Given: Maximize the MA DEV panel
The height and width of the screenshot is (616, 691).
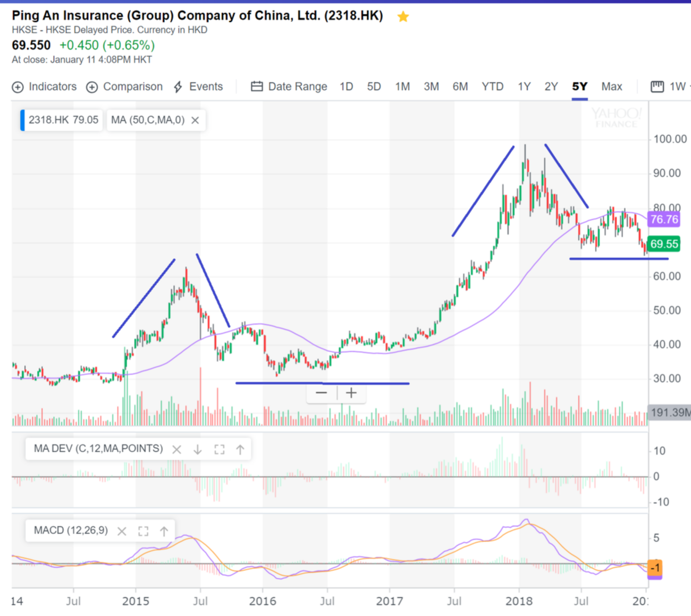Looking at the screenshot, I should tap(219, 450).
